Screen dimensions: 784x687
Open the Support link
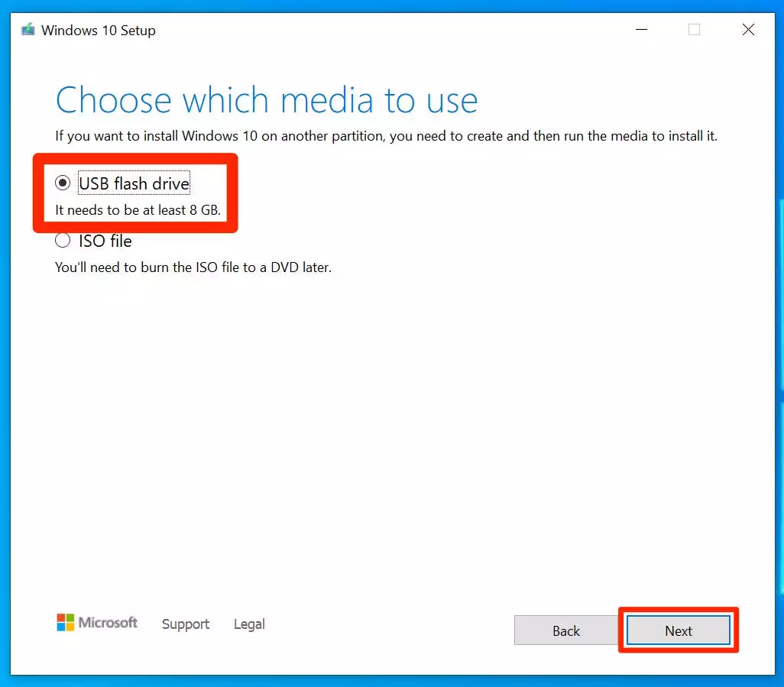186,624
